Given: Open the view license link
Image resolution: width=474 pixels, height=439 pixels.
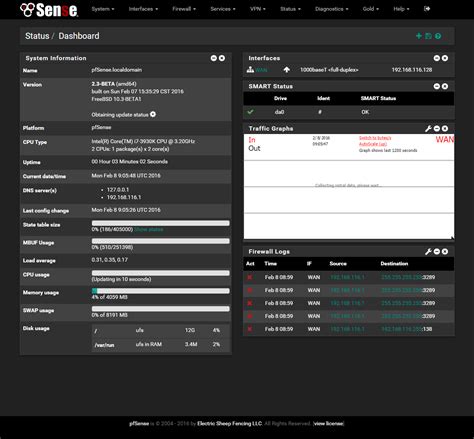Looking at the screenshot, I should pyautogui.click(x=329, y=424).
